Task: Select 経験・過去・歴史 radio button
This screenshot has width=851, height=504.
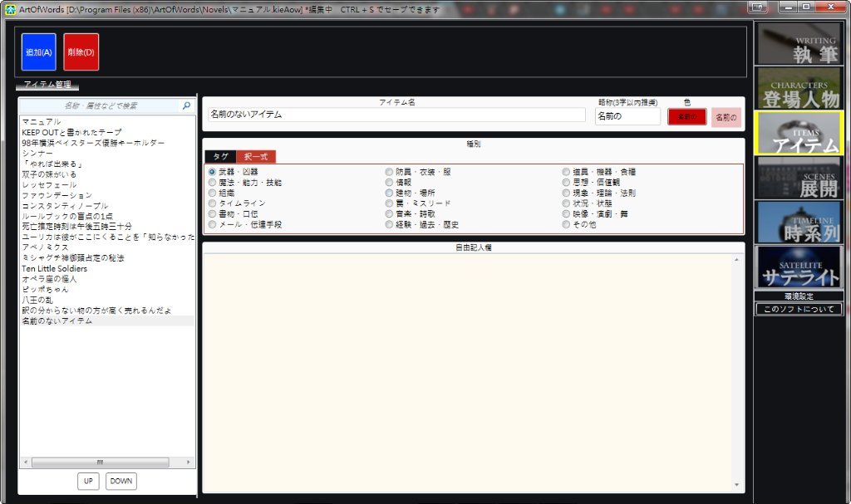Action: 389,224
